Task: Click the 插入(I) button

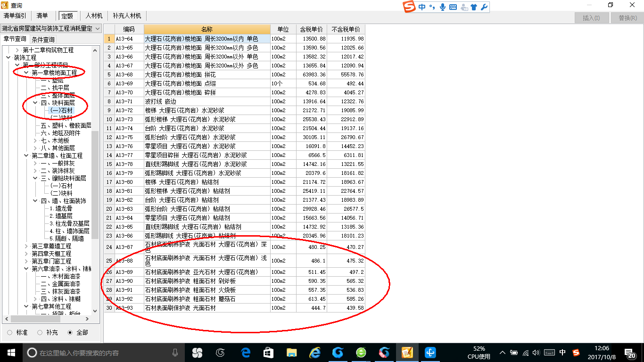Action: pyautogui.click(x=591, y=18)
